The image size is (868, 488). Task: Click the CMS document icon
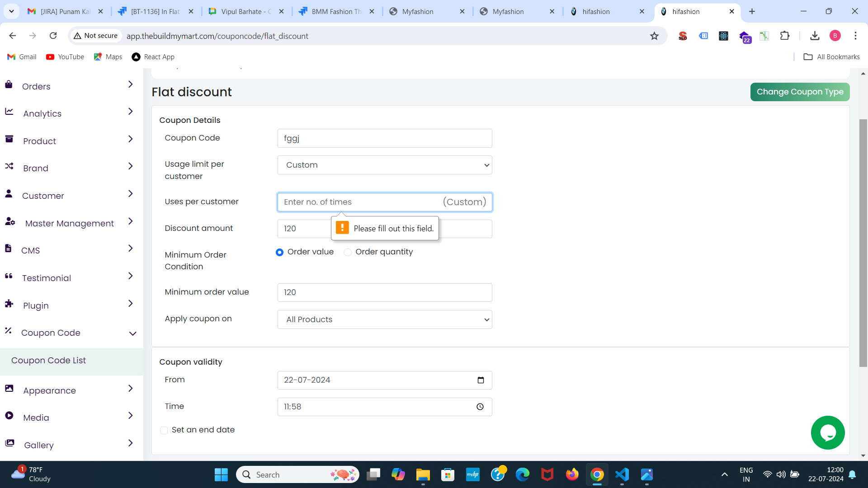[8, 249]
